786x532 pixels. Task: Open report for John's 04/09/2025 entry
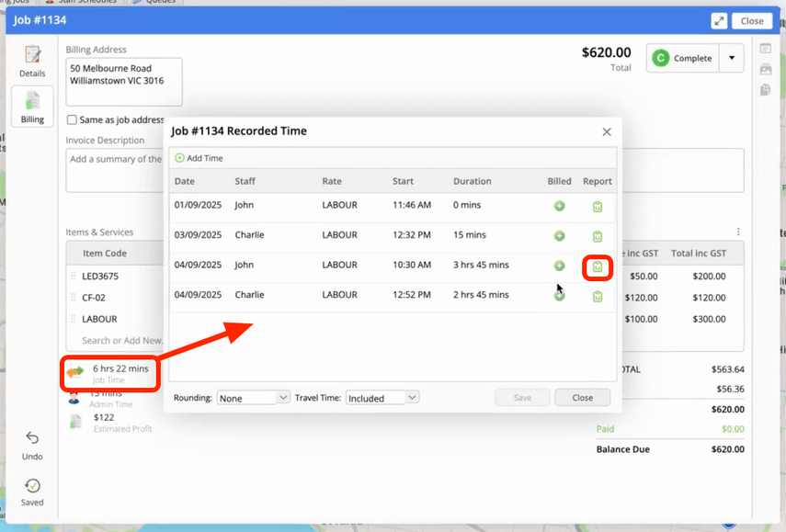point(598,266)
